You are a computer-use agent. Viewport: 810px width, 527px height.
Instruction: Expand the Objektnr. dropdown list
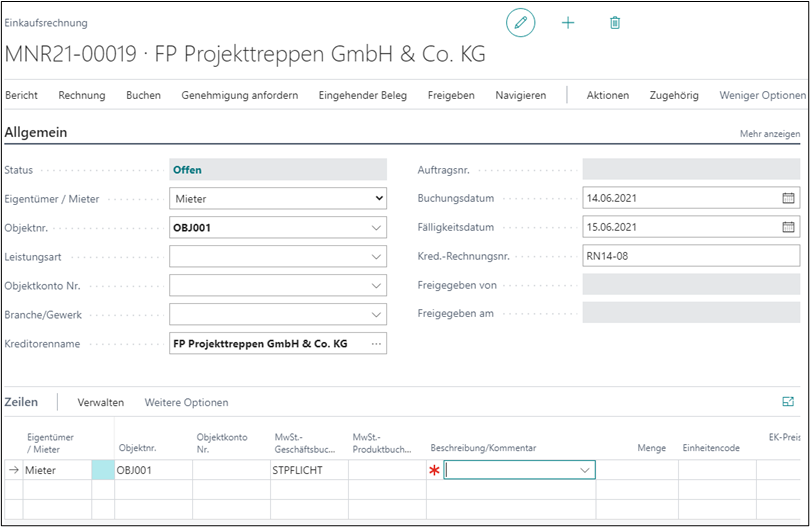pos(377,228)
